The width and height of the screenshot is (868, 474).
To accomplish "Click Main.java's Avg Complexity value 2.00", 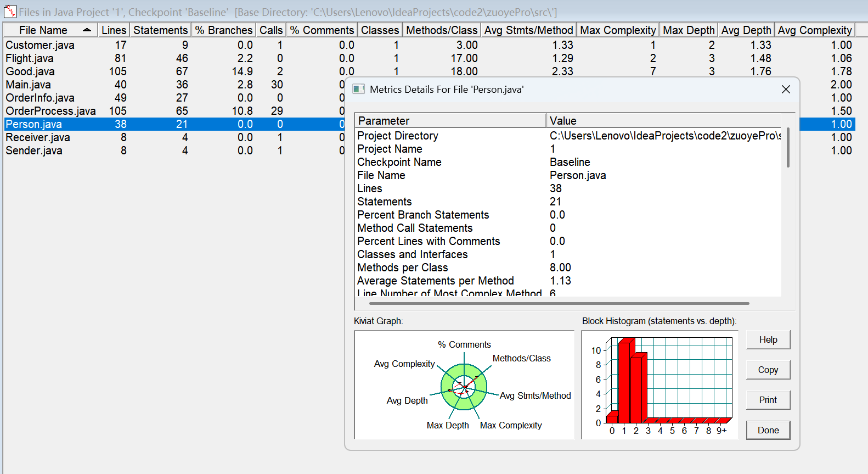I will [x=841, y=85].
